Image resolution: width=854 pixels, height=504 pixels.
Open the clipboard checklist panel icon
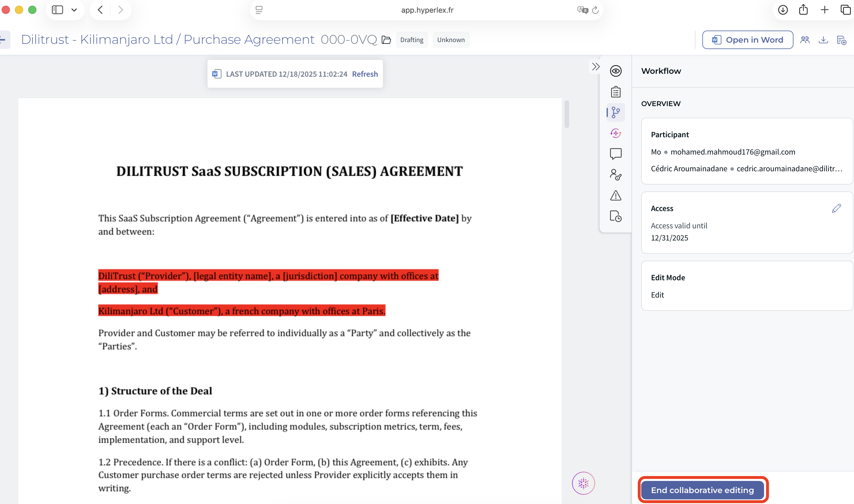(615, 92)
